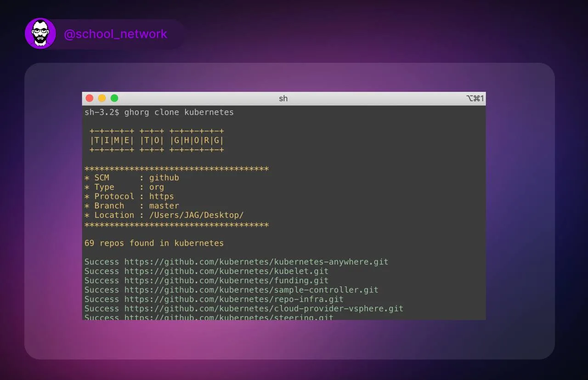The image size is (588, 380).
Task: Click the kubelet.git URL
Action: pyautogui.click(x=226, y=271)
